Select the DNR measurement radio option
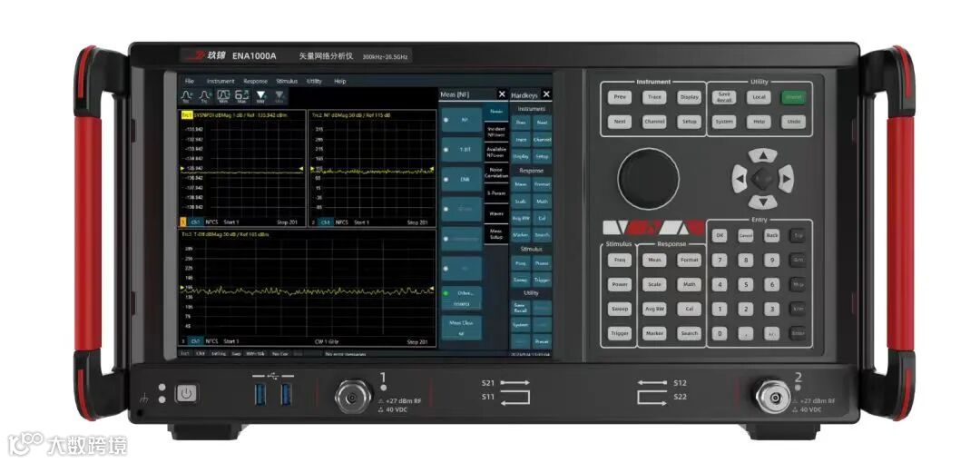This screenshot has width=980, height=463. 462,179
